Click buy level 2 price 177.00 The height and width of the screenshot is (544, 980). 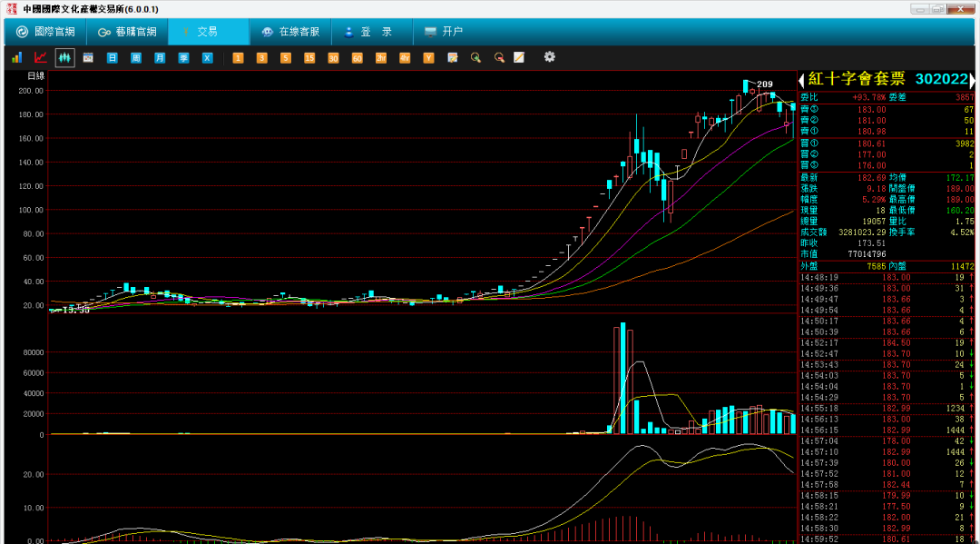871,154
